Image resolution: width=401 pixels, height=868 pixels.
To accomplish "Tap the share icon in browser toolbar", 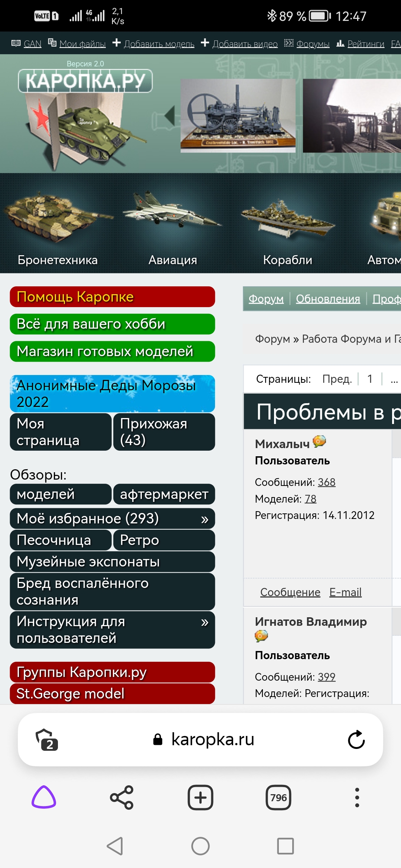I will 122,797.
